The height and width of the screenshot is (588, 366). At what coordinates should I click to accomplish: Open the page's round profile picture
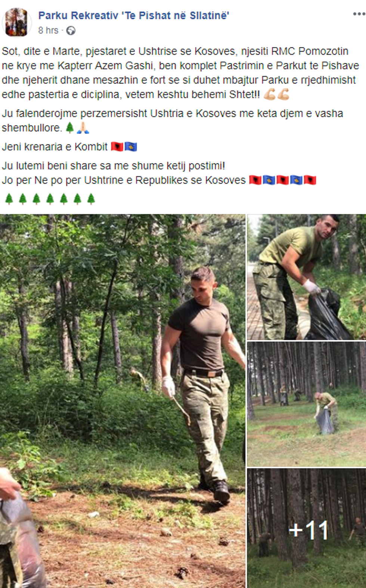[x=16, y=22]
